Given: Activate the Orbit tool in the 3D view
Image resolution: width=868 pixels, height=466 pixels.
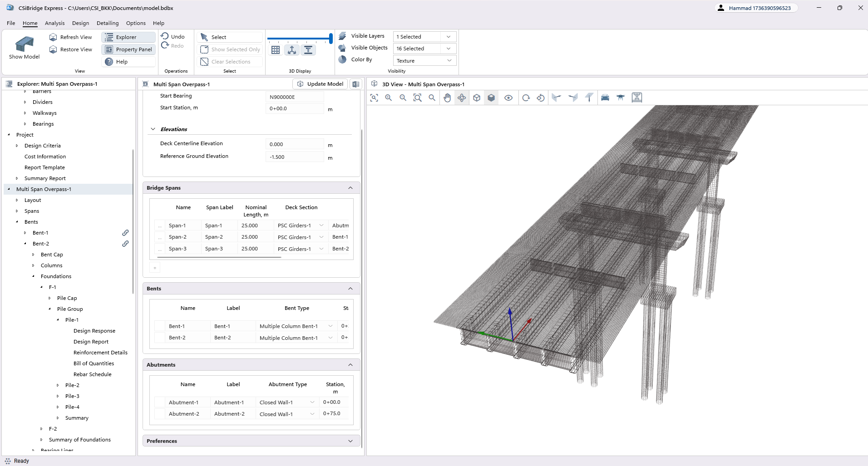Looking at the screenshot, I should click(461, 97).
